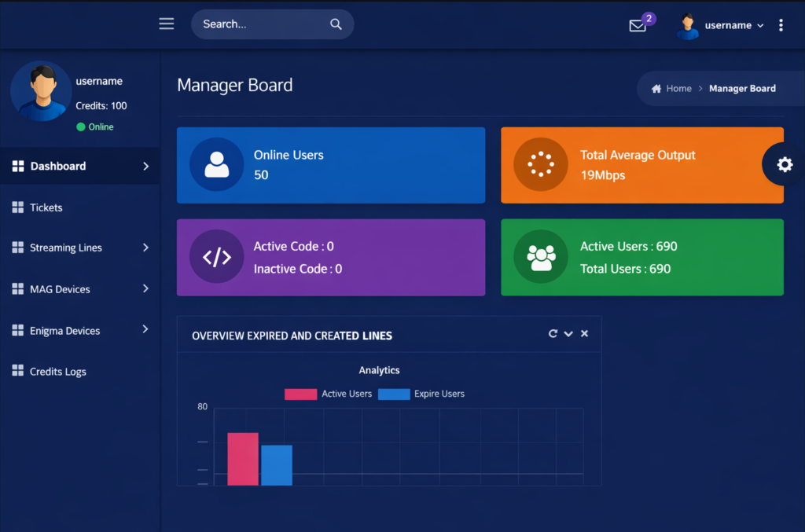Click into the Search input field
Screen dimensions: 805x532
point(259,24)
